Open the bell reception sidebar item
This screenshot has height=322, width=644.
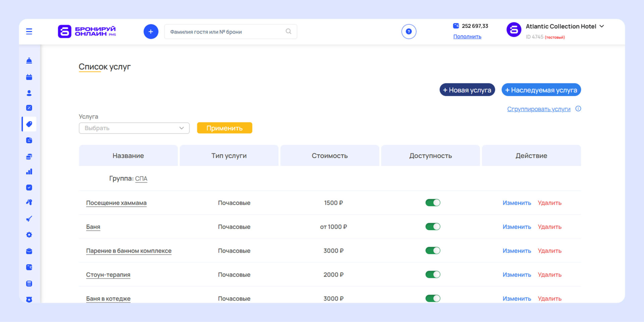[x=29, y=61]
